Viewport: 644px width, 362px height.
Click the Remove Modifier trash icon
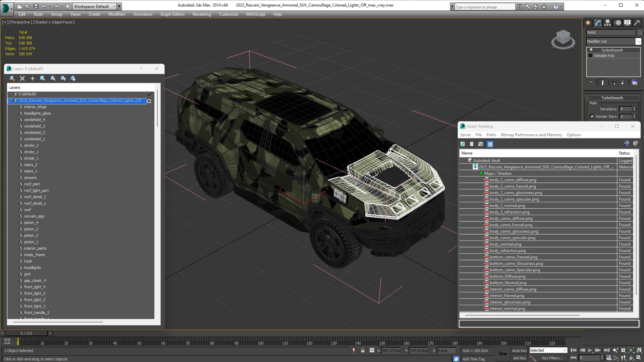623,83
